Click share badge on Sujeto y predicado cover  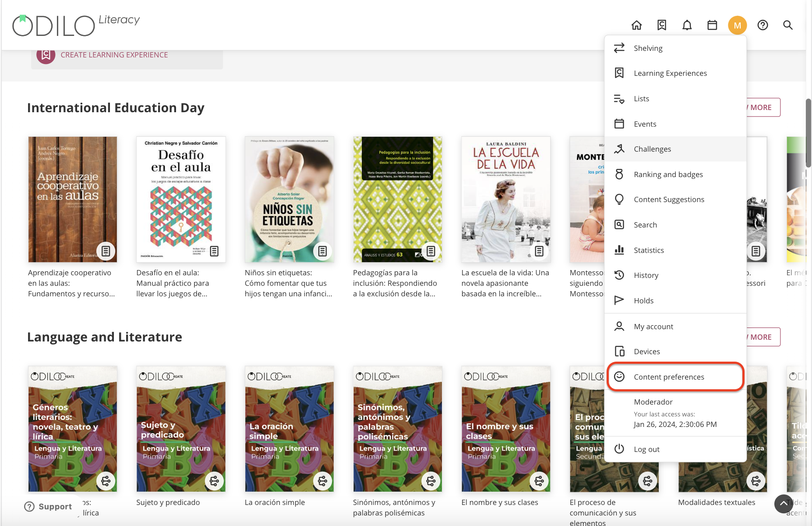pos(214,481)
